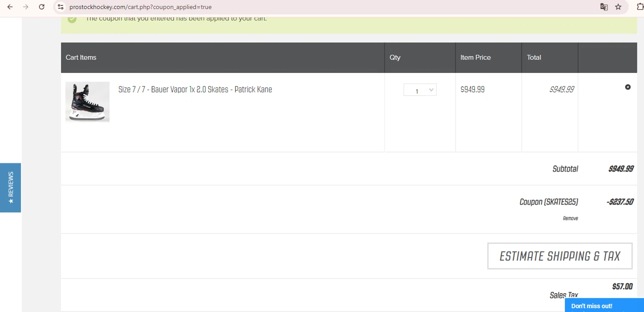Remove the Bauer skates item from cart
The width and height of the screenshot is (644, 312).
(x=628, y=87)
